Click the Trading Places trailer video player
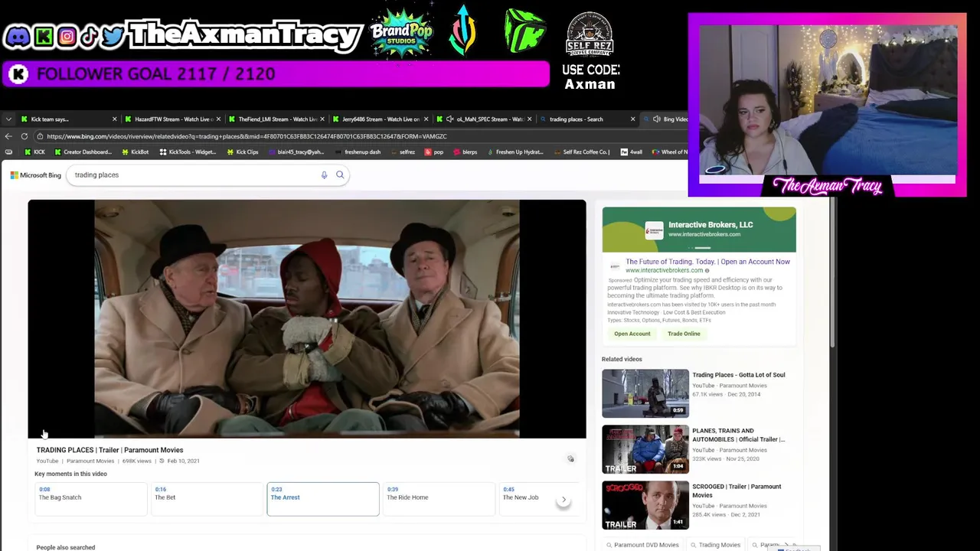This screenshot has height=551, width=980. tap(307, 319)
